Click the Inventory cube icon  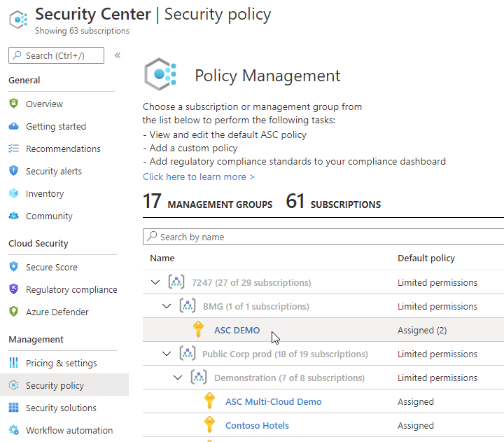pos(13,193)
